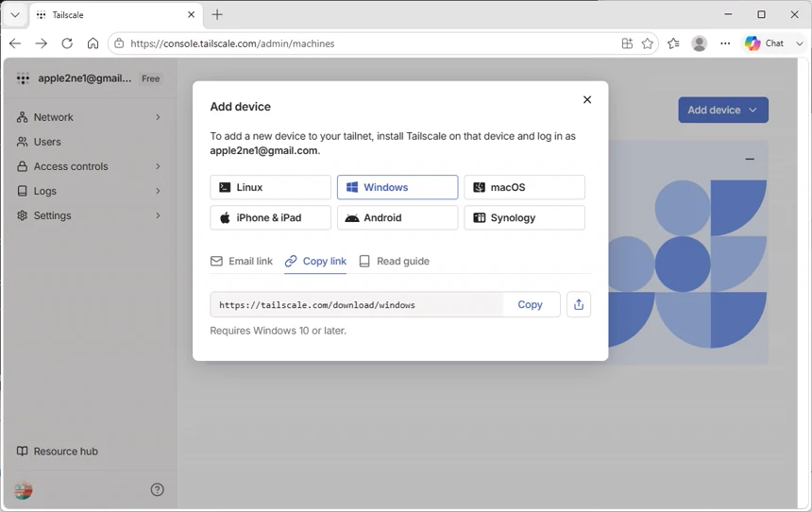Expand the chevron beside Copilot Chat
The width and height of the screenshot is (812, 512).
799,43
